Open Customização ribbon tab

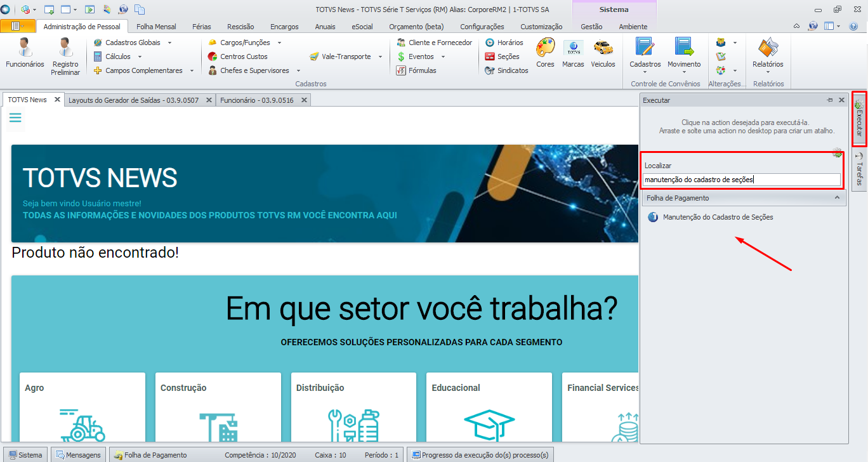point(541,27)
